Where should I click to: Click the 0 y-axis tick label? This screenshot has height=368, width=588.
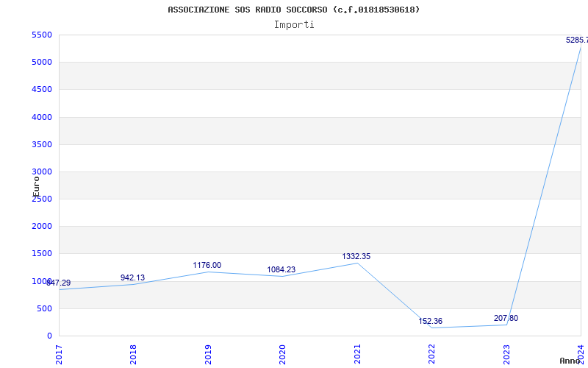pyautogui.click(x=49, y=336)
